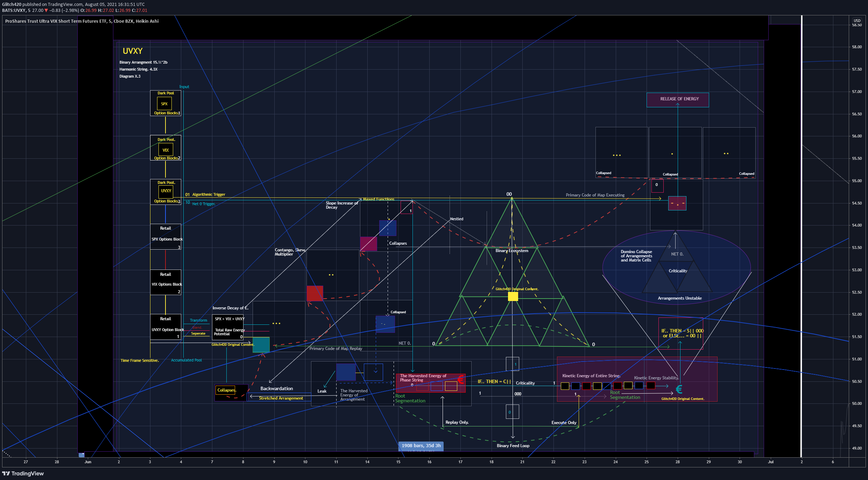Click the 'IF.. THEN = S|| 000' formula text

click(x=682, y=331)
